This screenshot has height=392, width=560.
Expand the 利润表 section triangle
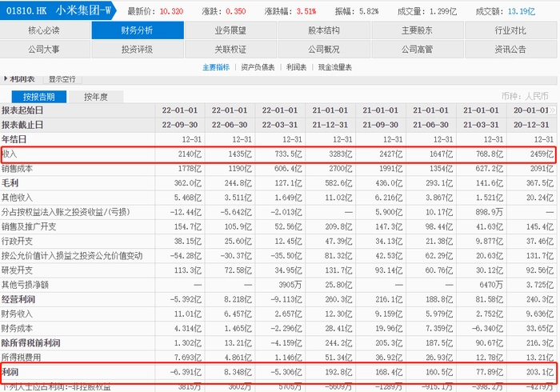coord(6,79)
